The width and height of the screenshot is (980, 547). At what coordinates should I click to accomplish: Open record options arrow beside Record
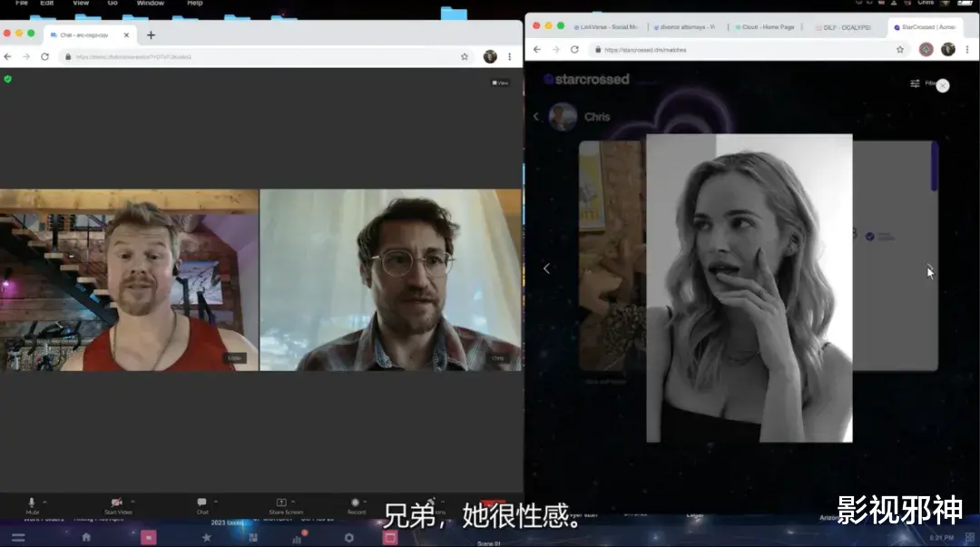pyautogui.click(x=366, y=502)
